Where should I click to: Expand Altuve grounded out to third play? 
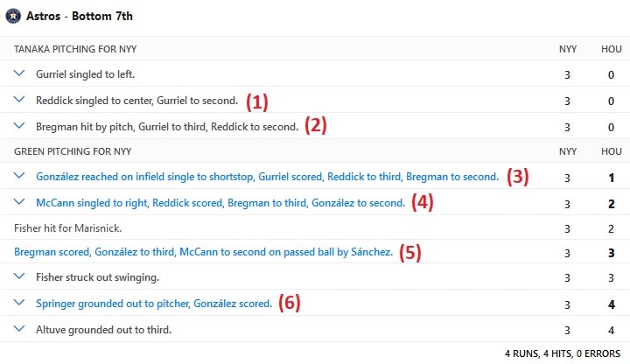[19, 329]
